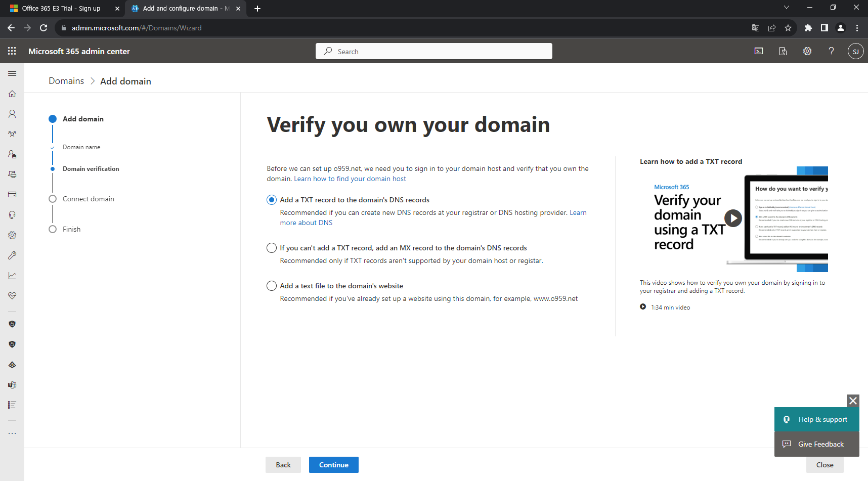The width and height of the screenshot is (868, 482).
Task: Select the MX record verification radio option
Action: click(272, 248)
